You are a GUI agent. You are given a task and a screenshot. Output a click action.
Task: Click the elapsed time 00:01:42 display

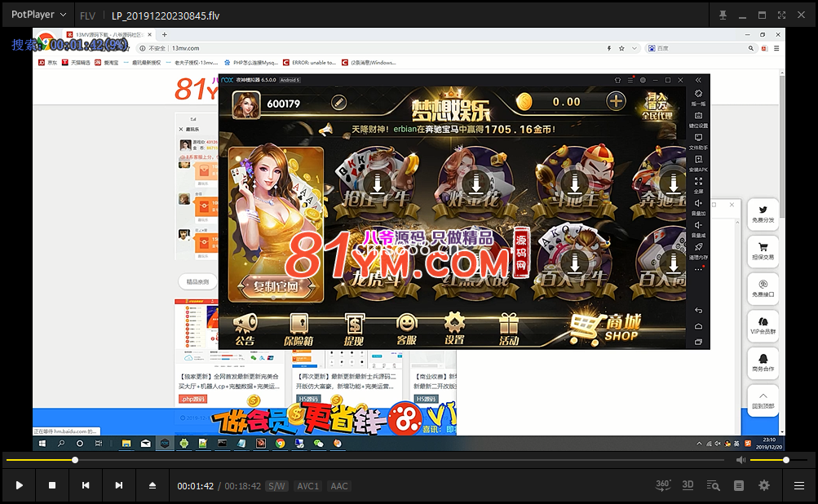[195, 486]
